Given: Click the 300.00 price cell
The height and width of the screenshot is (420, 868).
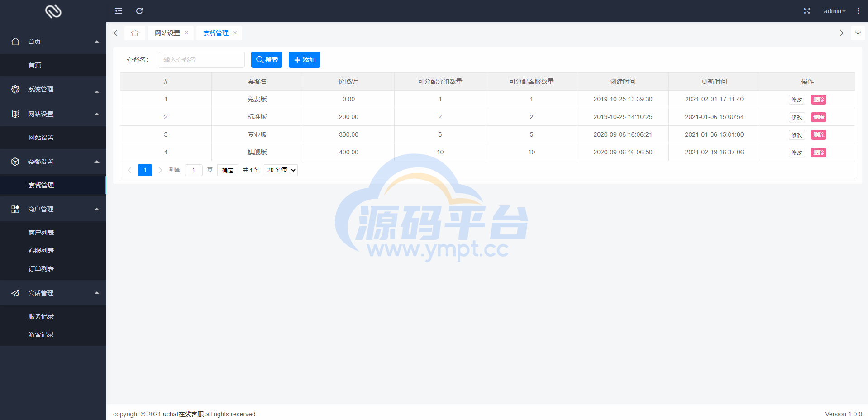Looking at the screenshot, I should tap(348, 134).
